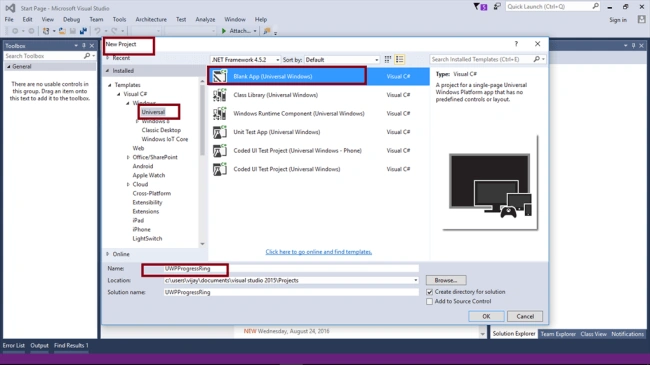Click the Name field containing UWPProgressRing
The height and width of the screenshot is (365, 650).
tap(291, 269)
